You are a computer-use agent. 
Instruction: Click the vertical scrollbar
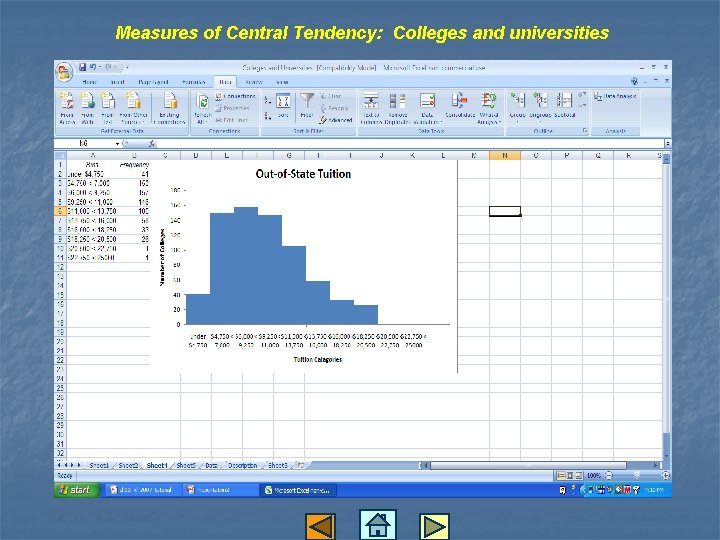tap(667, 298)
